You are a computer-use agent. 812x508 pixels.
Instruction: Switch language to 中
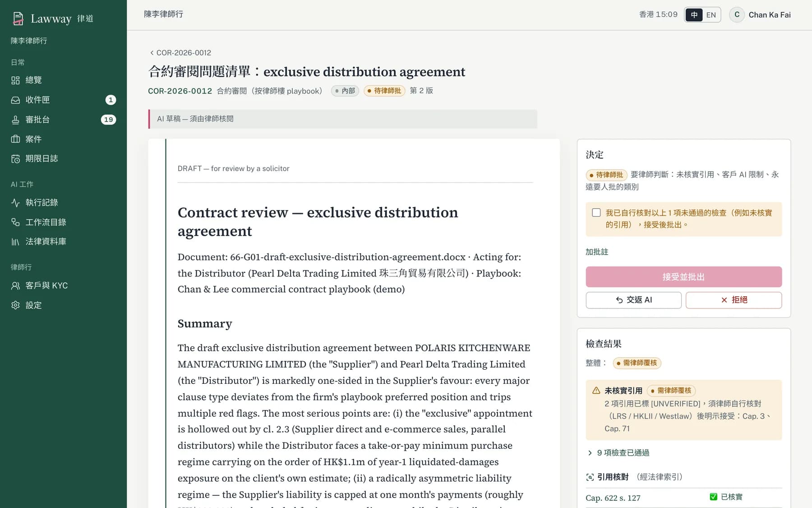(x=694, y=15)
